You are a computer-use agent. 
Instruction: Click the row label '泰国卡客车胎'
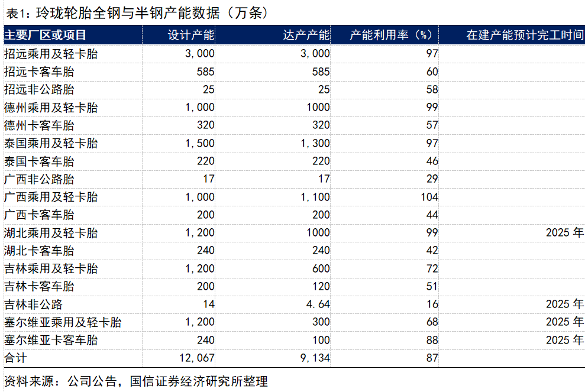[x=39, y=161]
